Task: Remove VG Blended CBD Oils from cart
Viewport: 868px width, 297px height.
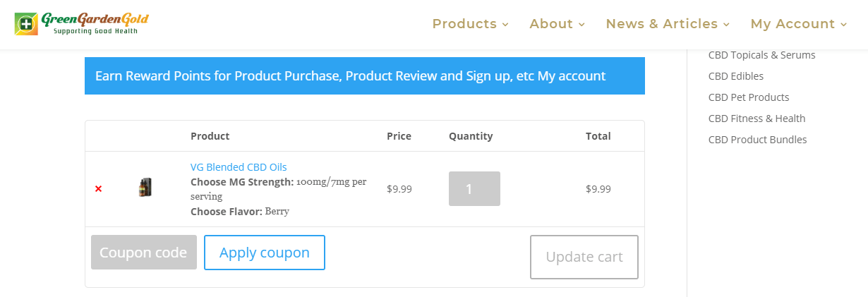Action: [98, 189]
